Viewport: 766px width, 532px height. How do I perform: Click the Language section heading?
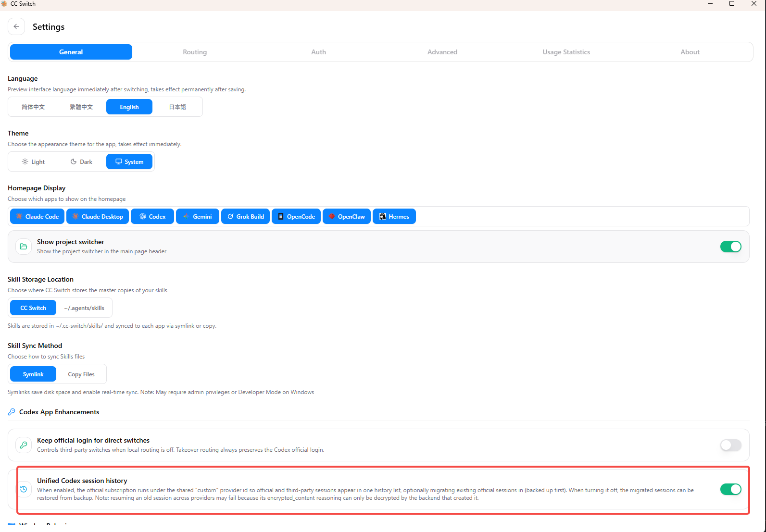(x=23, y=78)
